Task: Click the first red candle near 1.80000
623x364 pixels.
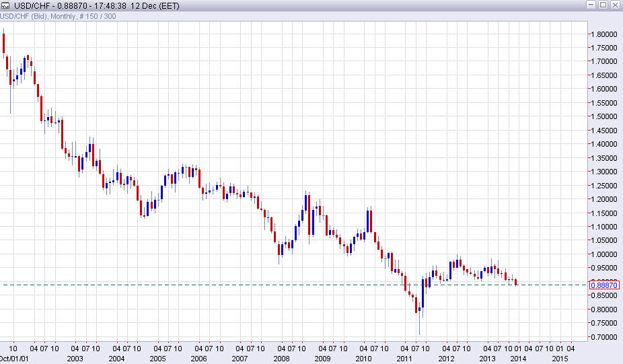Action: [4, 43]
